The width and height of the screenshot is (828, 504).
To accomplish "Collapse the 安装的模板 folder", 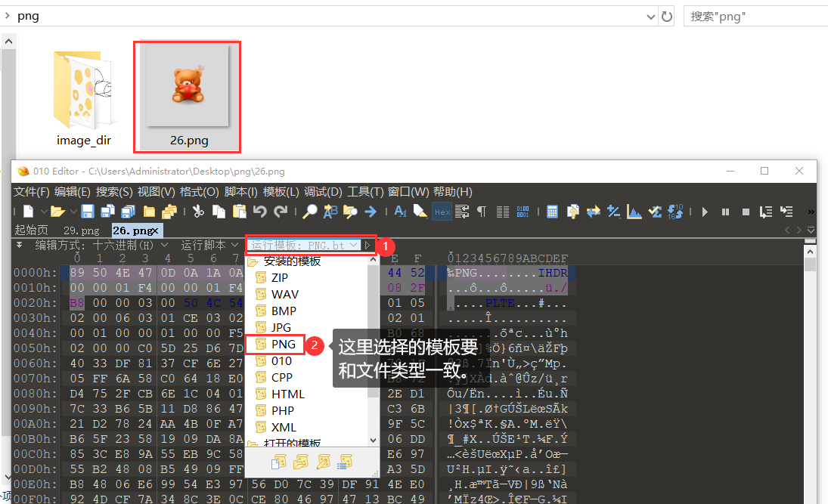I will click(x=253, y=261).
